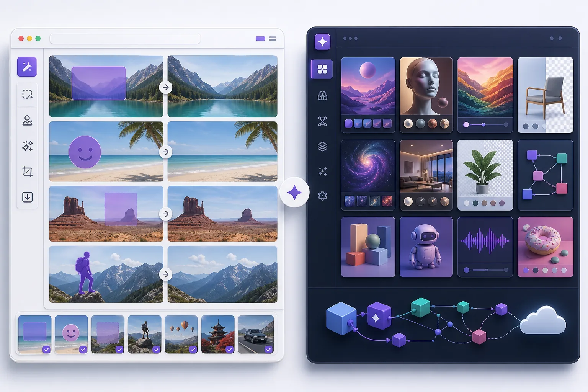Viewport: 588px width, 392px height.
Task: Toggle the checkbox on the car road thumbnail
Action: pyautogui.click(x=268, y=349)
